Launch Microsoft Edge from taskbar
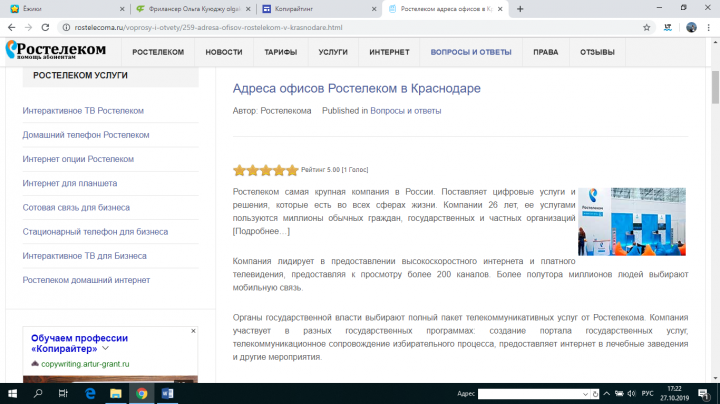This screenshot has height=404, width=720. [90, 393]
